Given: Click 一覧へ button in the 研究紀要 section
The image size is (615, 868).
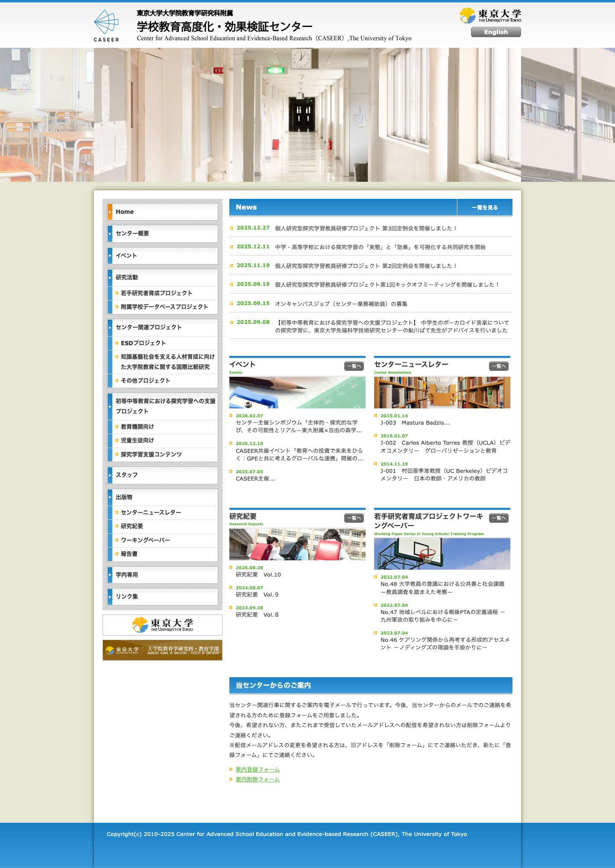Looking at the screenshot, I should 354,518.
